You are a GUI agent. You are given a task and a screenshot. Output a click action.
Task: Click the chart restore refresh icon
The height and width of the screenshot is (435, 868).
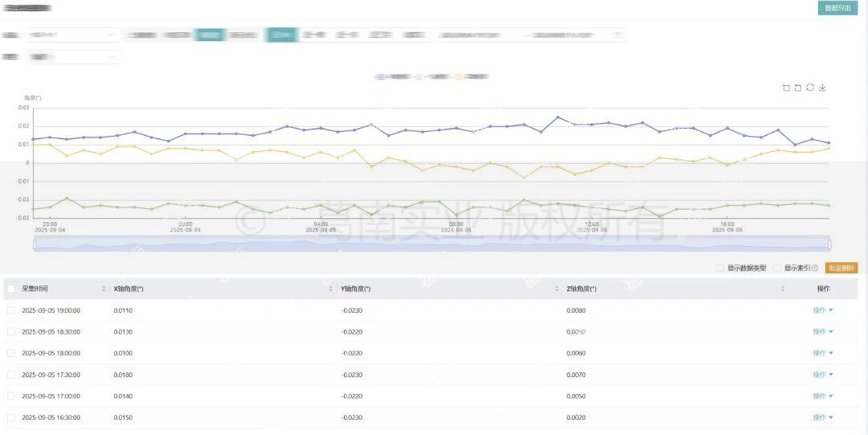coord(810,88)
